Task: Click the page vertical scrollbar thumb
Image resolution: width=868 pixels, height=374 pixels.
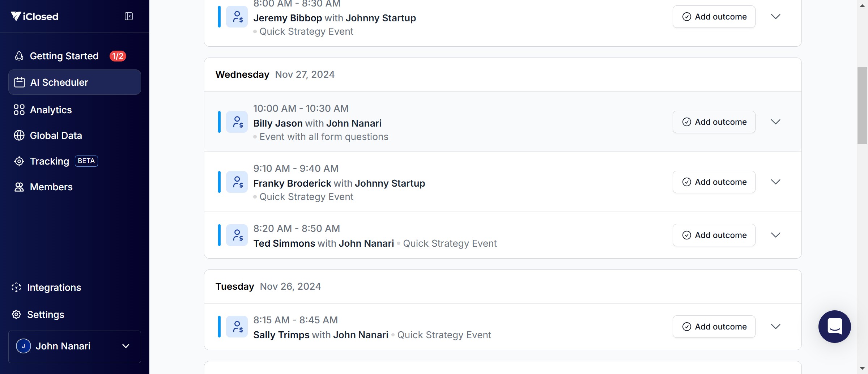Action: click(862, 105)
